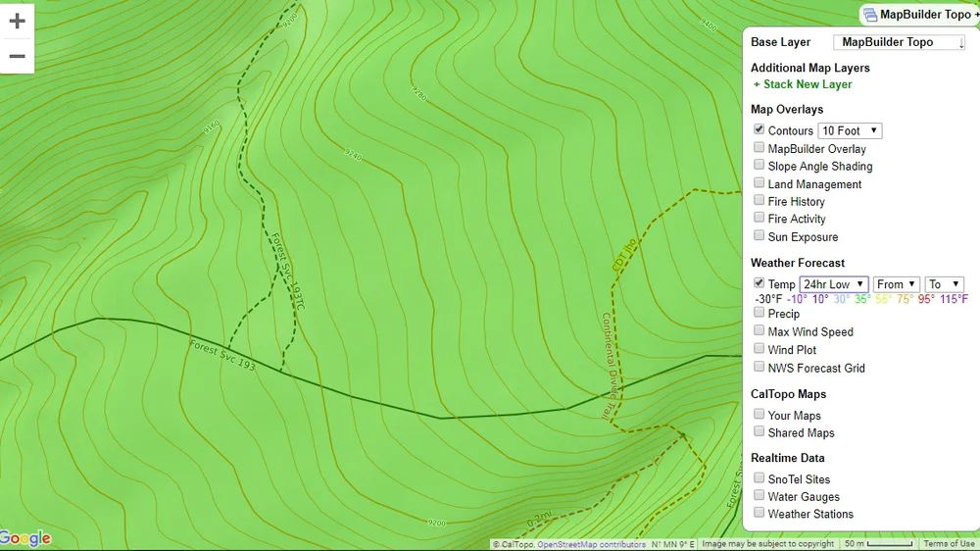
Task: Check the Your Maps option
Action: (759, 414)
